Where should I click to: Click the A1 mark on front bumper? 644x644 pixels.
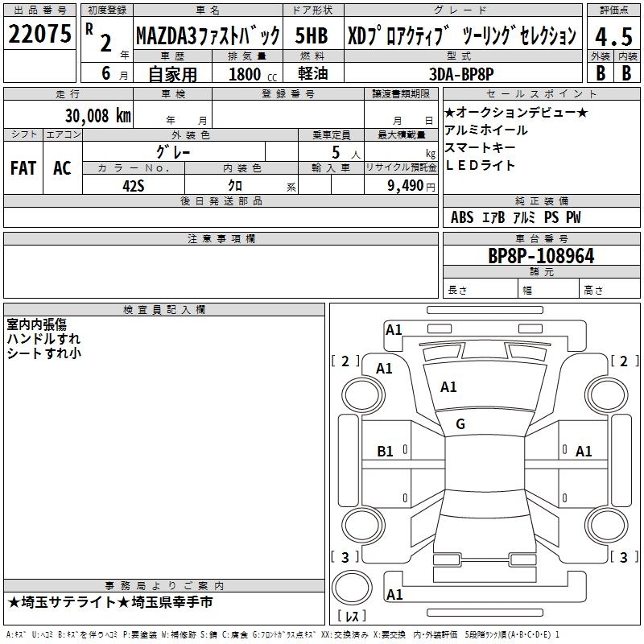pyautogui.click(x=394, y=330)
